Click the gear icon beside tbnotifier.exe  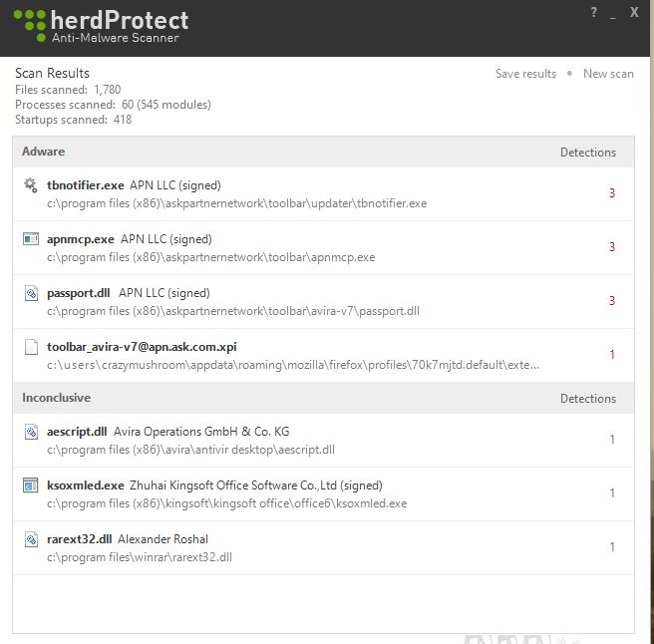click(30, 185)
